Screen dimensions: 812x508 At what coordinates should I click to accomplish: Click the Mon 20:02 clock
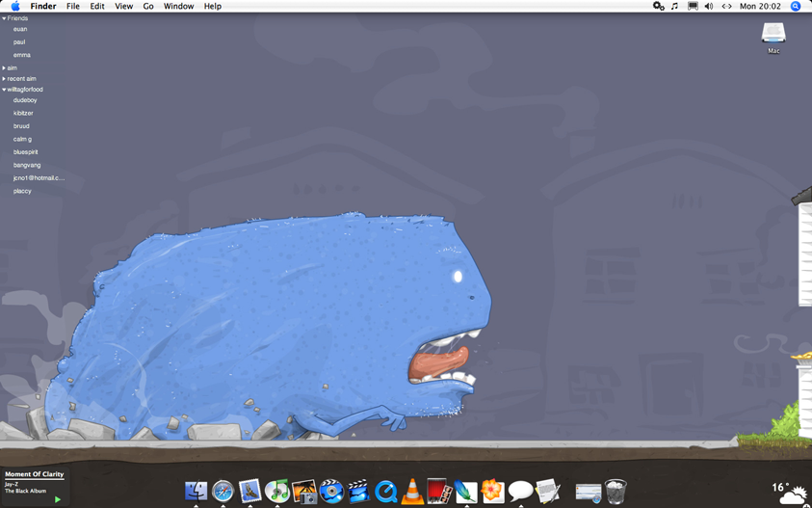coord(760,6)
